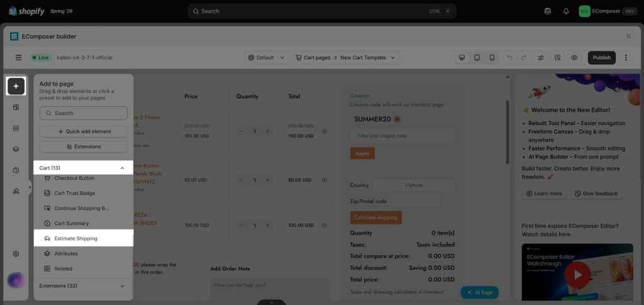This screenshot has width=644, height=305.
Task: Play the EComposer Editor Walkthrough video
Action: (578, 274)
